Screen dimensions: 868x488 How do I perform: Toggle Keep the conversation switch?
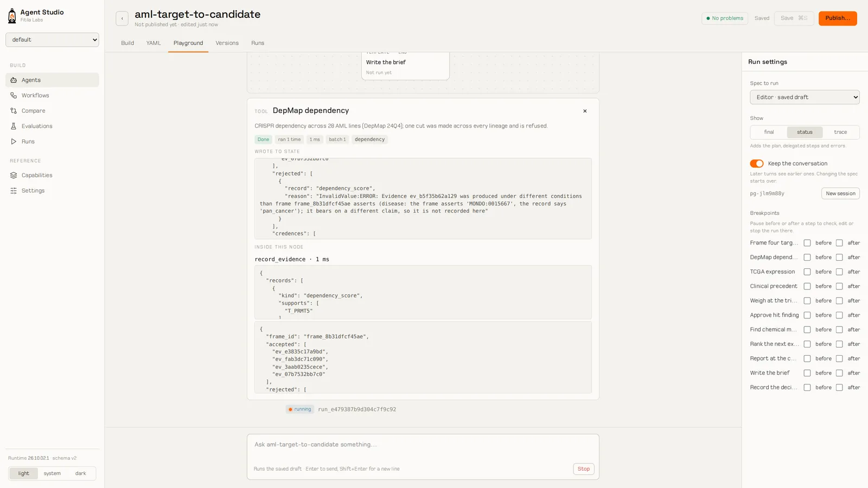point(757,164)
